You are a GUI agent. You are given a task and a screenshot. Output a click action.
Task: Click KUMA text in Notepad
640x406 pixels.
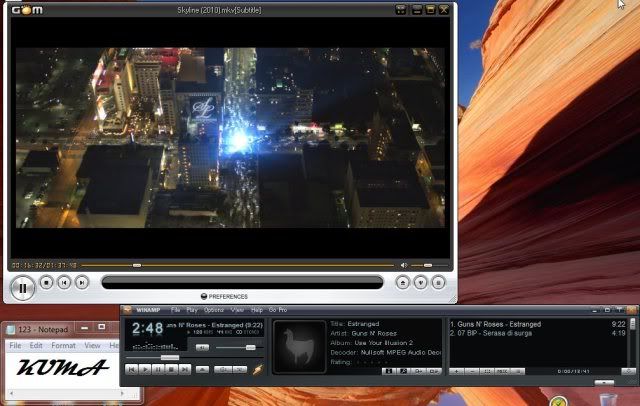coord(62,367)
